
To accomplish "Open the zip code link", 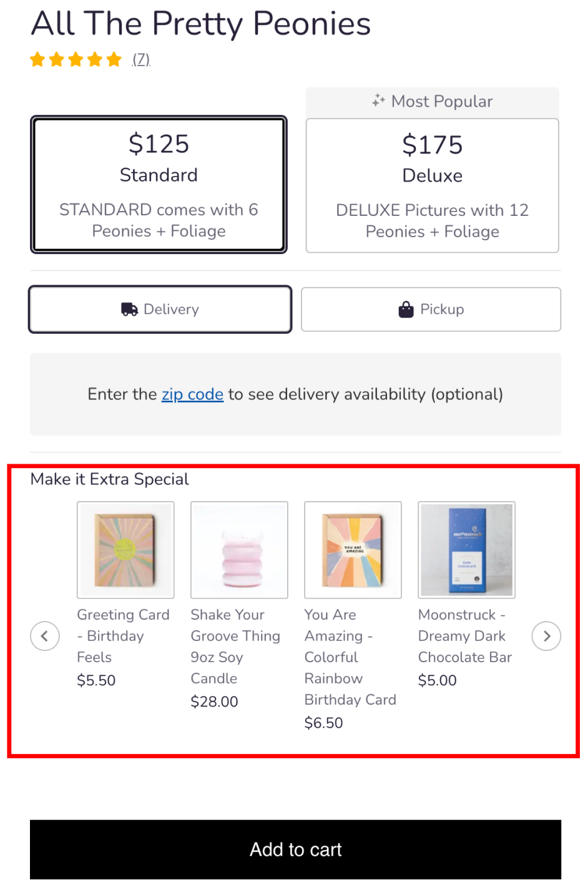I will click(x=192, y=394).
